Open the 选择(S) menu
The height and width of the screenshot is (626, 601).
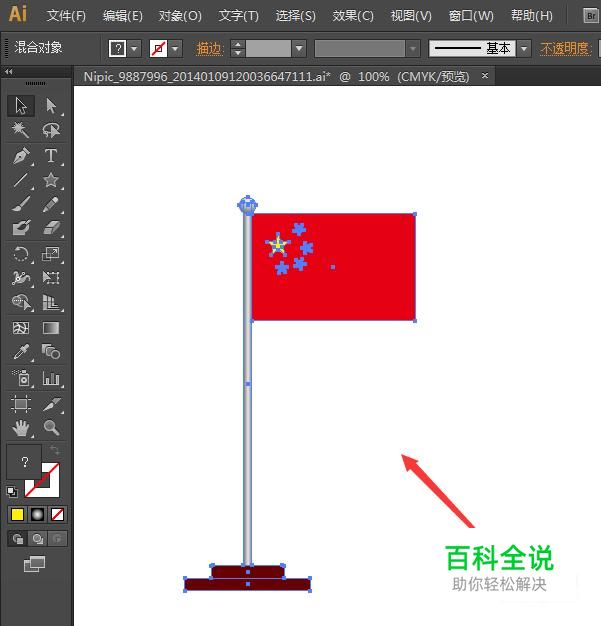click(296, 16)
